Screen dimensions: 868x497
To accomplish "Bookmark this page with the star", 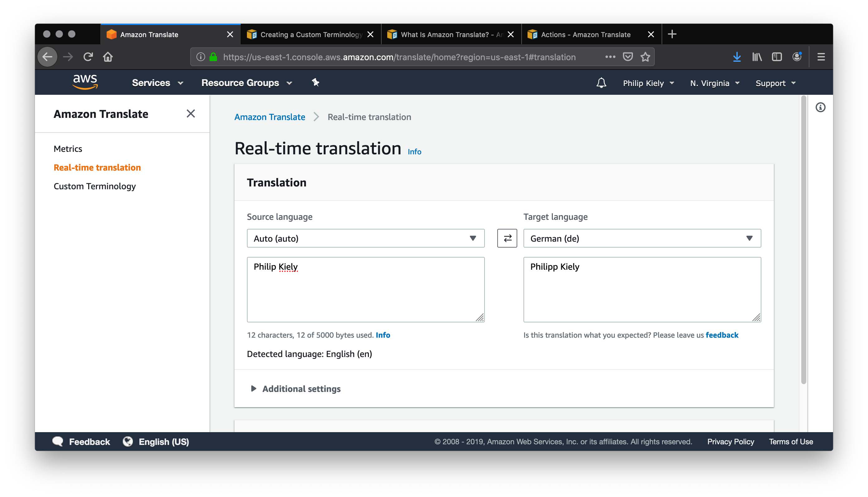I will point(645,57).
